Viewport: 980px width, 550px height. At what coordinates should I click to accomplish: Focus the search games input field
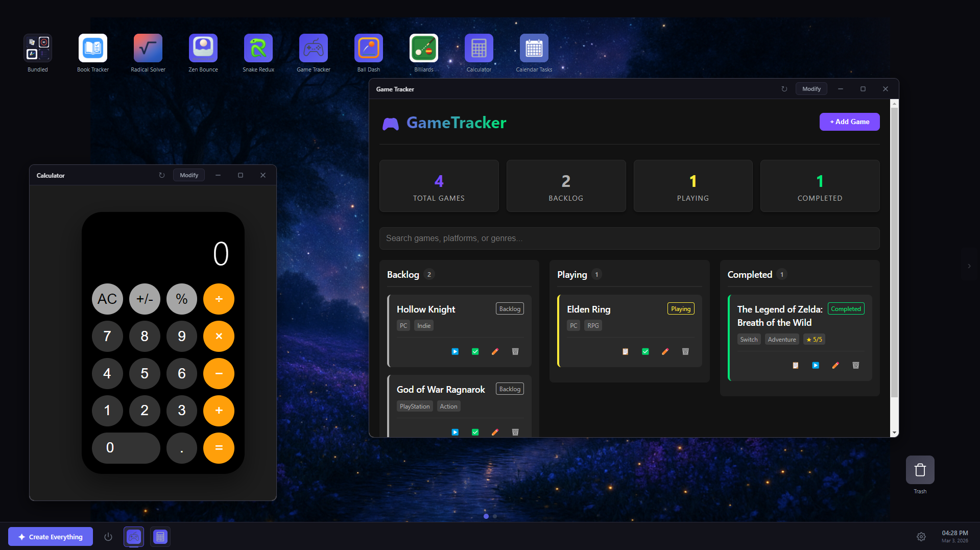[x=629, y=238]
